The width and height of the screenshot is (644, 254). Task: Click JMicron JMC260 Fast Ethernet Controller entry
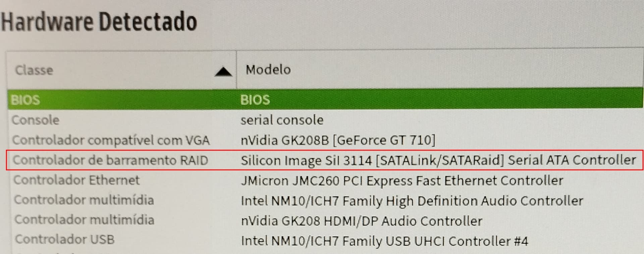(x=402, y=180)
